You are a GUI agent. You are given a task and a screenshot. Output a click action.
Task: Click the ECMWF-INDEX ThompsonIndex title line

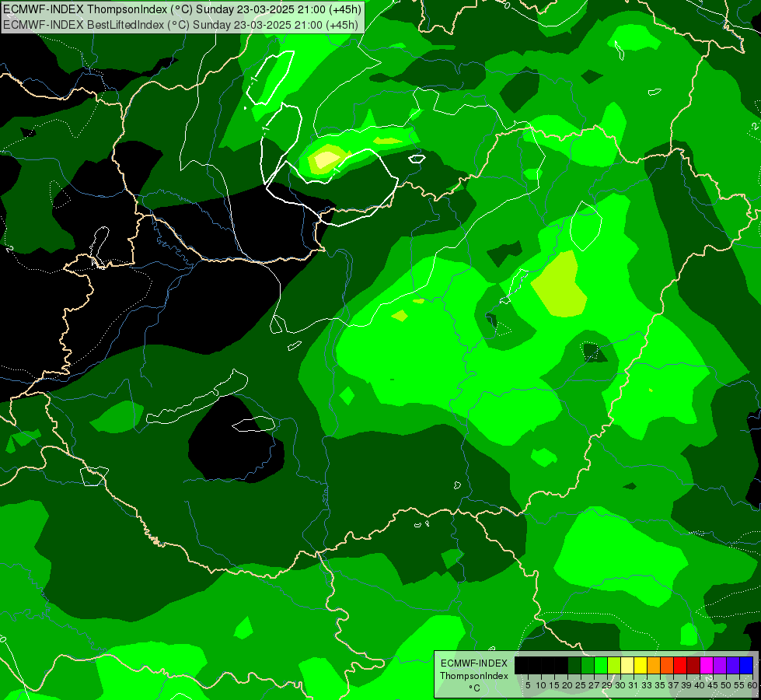(182, 9)
